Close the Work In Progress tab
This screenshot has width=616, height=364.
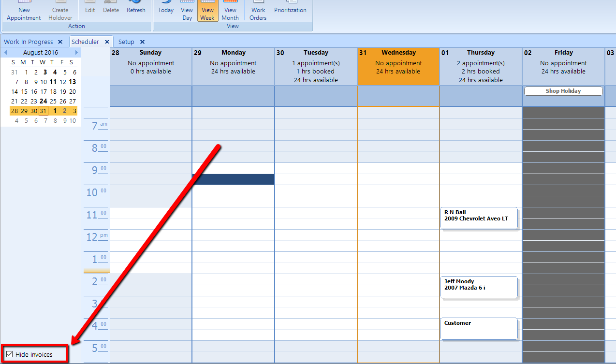click(60, 42)
